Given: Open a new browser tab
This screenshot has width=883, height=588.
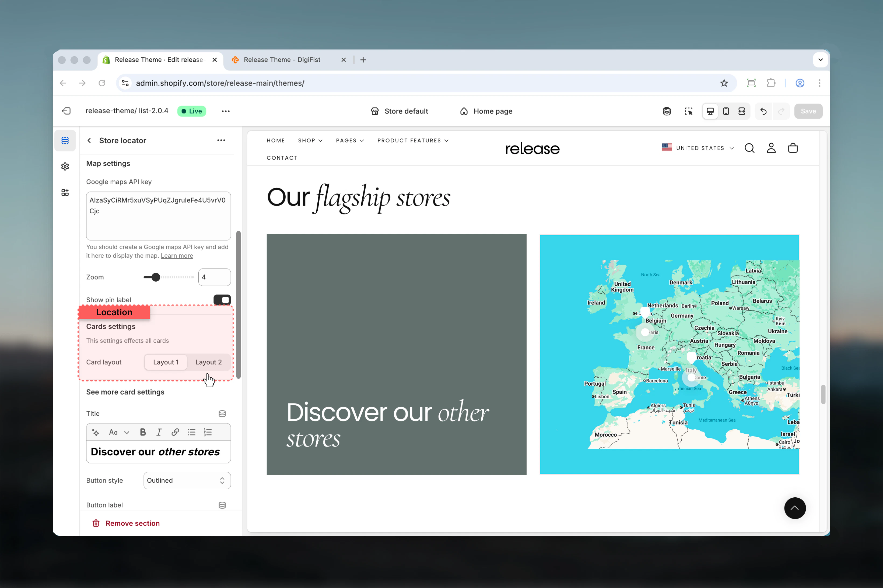Looking at the screenshot, I should coord(363,60).
